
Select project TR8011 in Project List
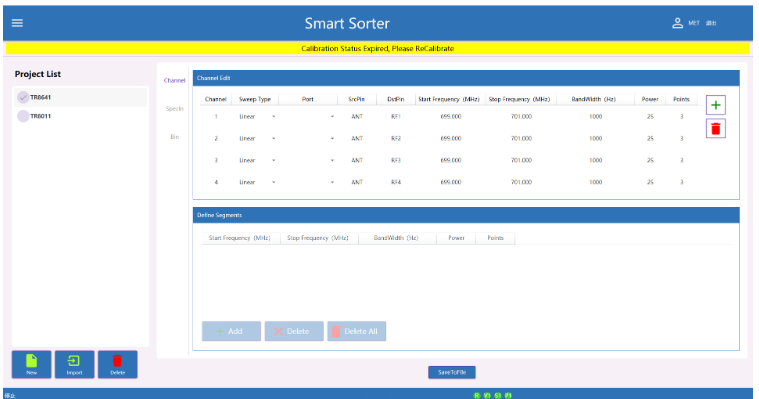click(x=81, y=116)
